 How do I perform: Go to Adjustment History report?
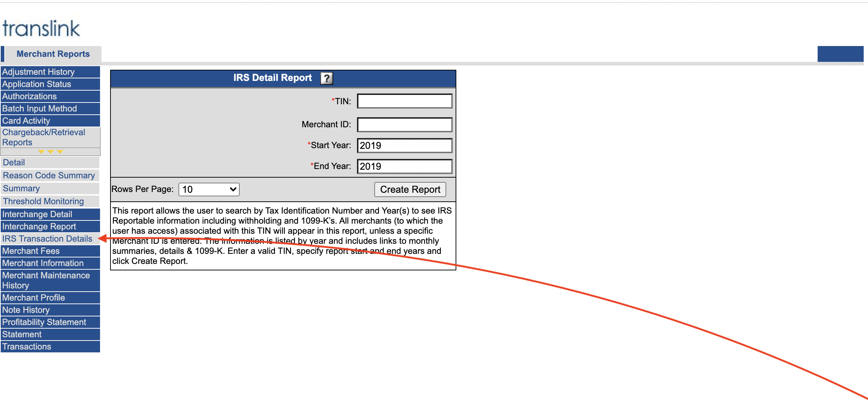pos(39,72)
